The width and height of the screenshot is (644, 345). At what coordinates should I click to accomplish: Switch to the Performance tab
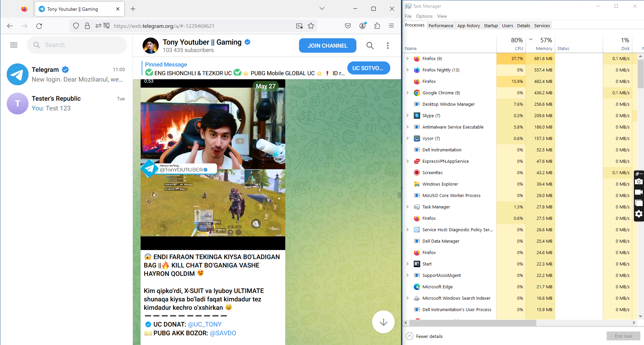441,26
